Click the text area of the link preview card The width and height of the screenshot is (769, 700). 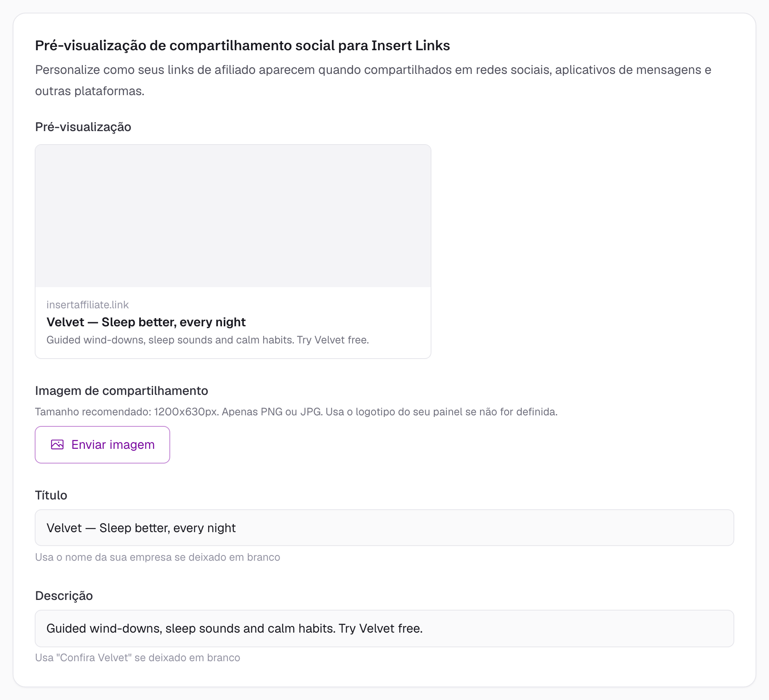pyautogui.click(x=233, y=322)
